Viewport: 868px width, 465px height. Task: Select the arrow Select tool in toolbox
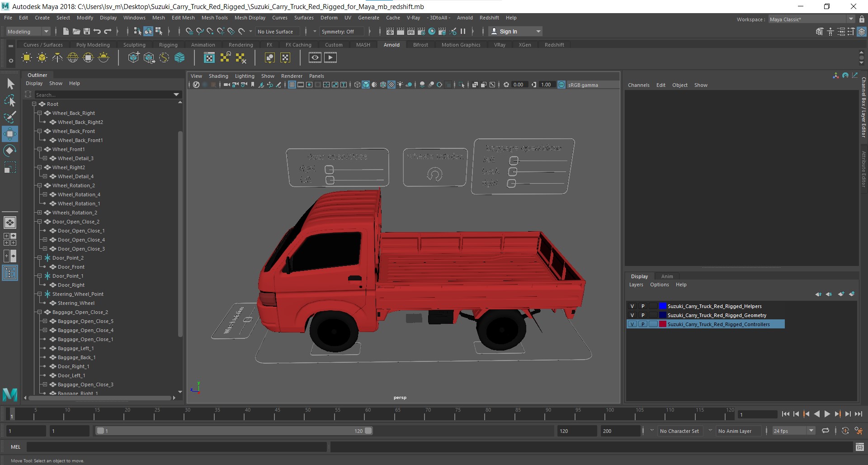coord(10,84)
